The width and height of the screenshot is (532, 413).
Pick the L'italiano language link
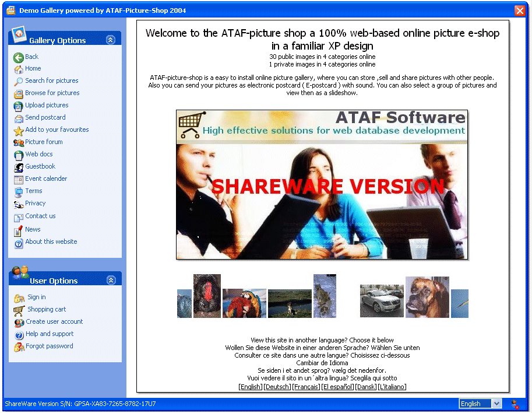pyautogui.click(x=392, y=387)
